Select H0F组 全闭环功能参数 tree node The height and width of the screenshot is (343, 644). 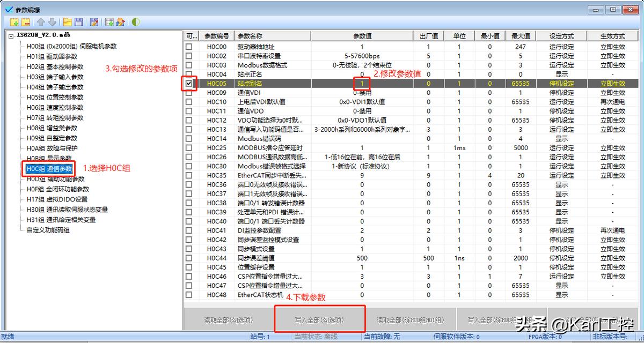pyautogui.click(x=58, y=189)
